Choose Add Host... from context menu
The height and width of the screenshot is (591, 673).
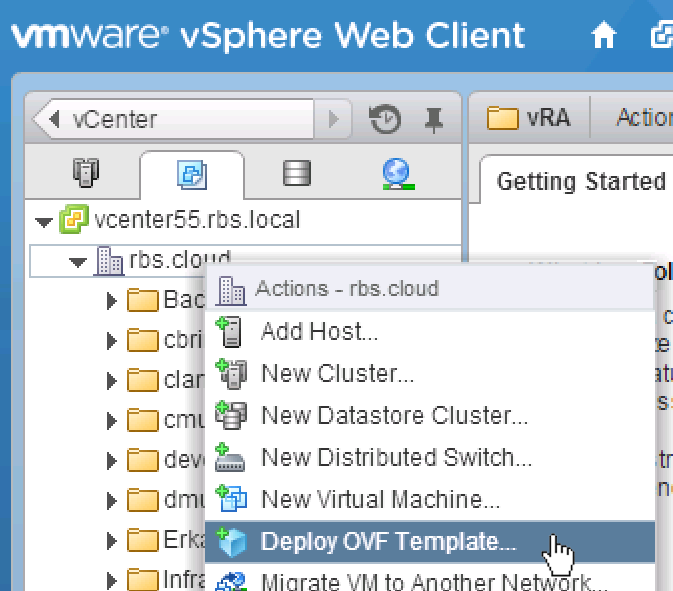(430, 332)
